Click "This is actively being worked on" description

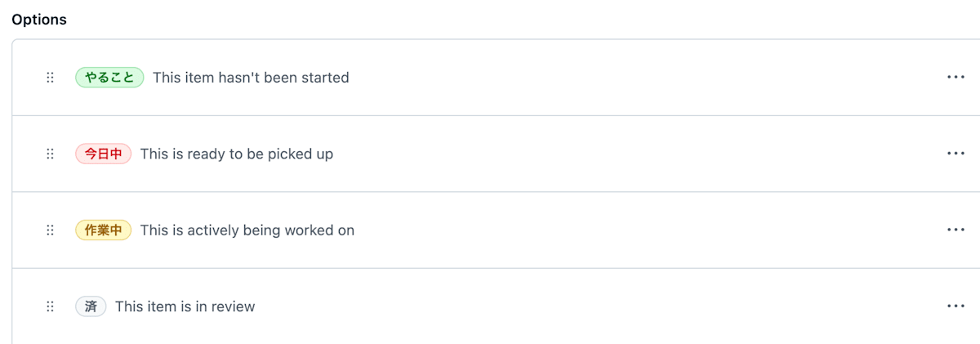click(x=247, y=230)
